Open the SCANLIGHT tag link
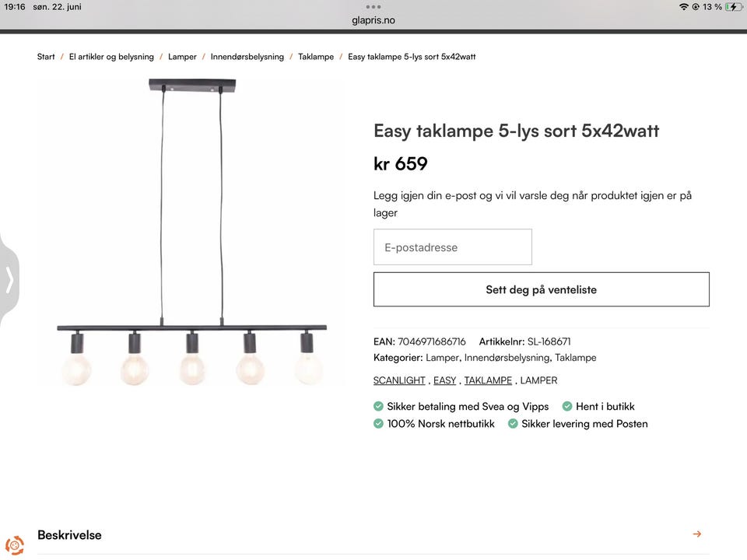The height and width of the screenshot is (560, 747). coord(399,380)
